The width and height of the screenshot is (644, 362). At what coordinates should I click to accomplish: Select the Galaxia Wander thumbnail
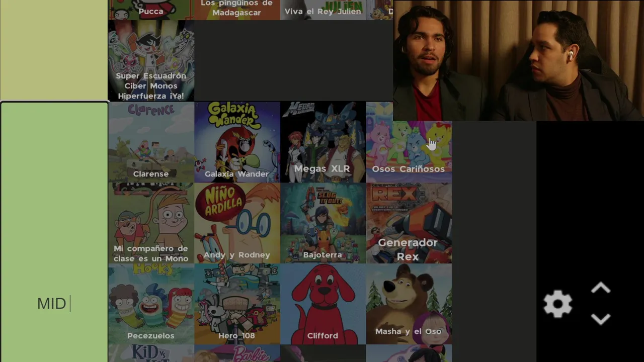tap(237, 142)
